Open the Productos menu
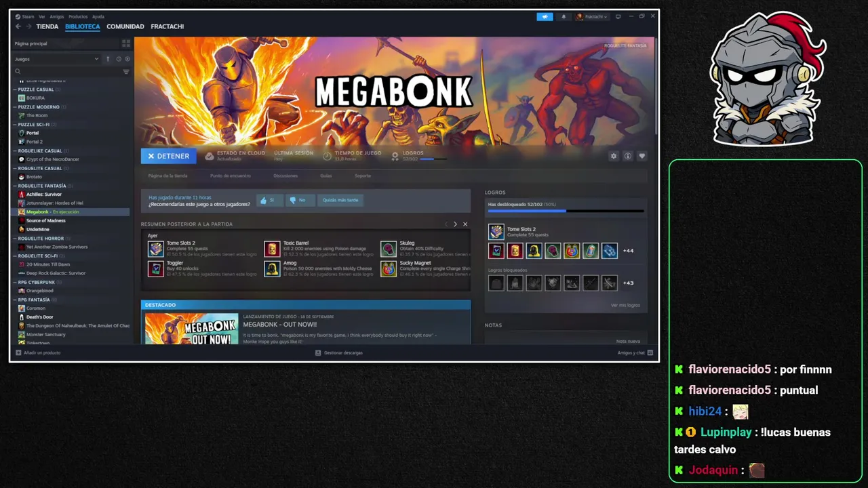Image resolution: width=868 pixels, height=488 pixels. click(x=78, y=16)
